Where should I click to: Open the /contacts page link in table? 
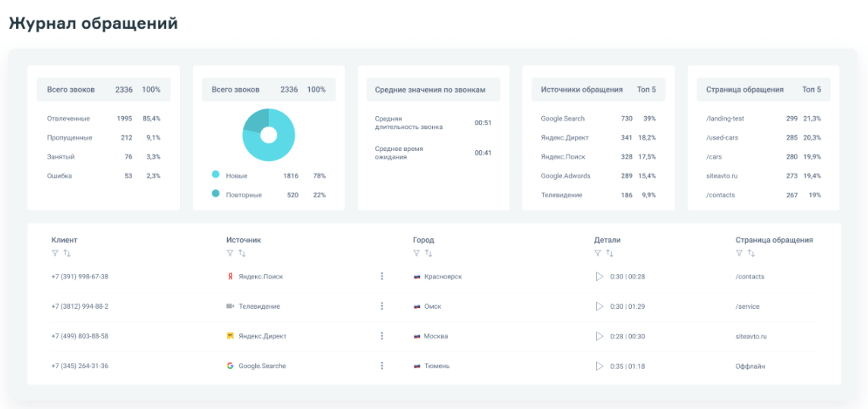click(750, 276)
